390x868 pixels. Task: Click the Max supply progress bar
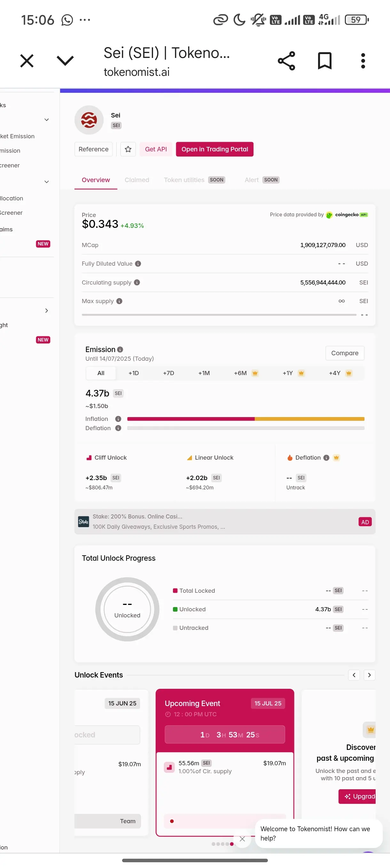(219, 315)
